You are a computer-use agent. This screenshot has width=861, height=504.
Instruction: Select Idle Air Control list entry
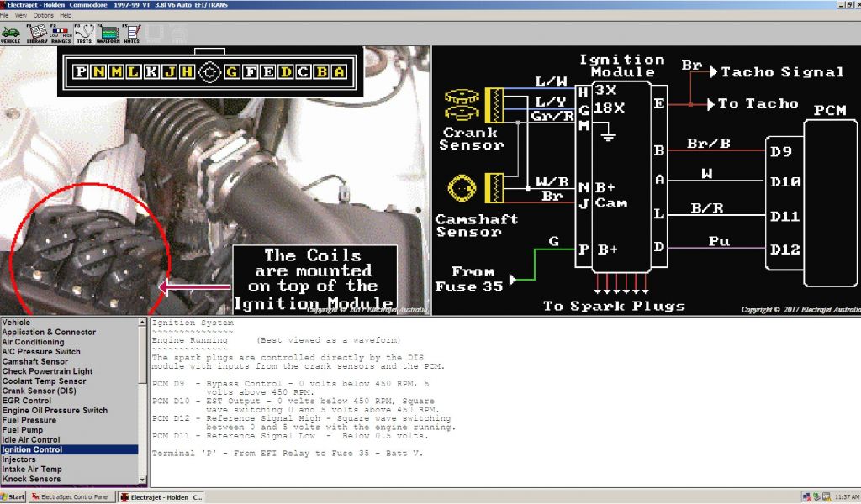(31, 439)
